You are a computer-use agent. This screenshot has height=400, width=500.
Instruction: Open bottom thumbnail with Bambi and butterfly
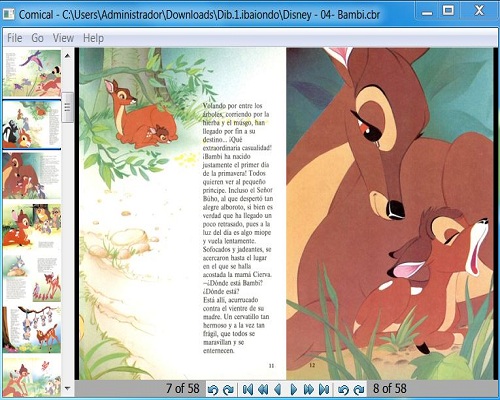pos(32,377)
